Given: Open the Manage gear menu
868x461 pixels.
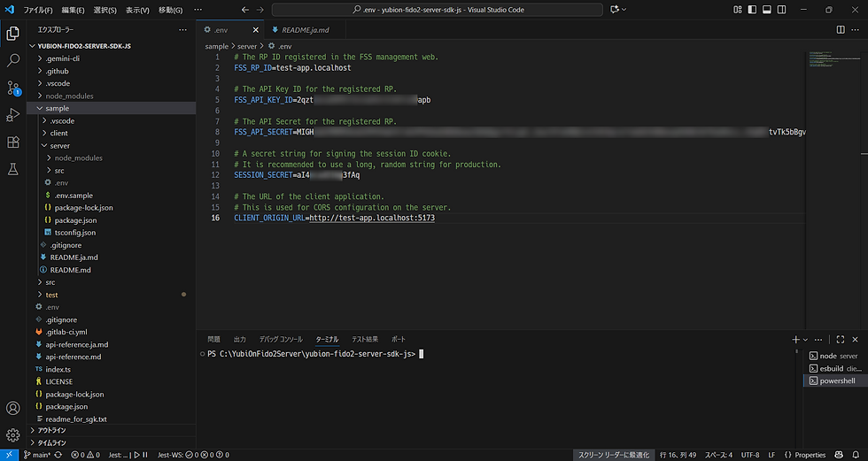Looking at the screenshot, I should [x=12, y=435].
